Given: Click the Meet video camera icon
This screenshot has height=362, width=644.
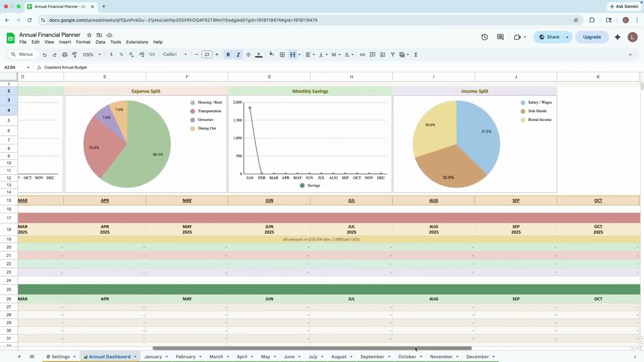Looking at the screenshot, I should [x=517, y=37].
